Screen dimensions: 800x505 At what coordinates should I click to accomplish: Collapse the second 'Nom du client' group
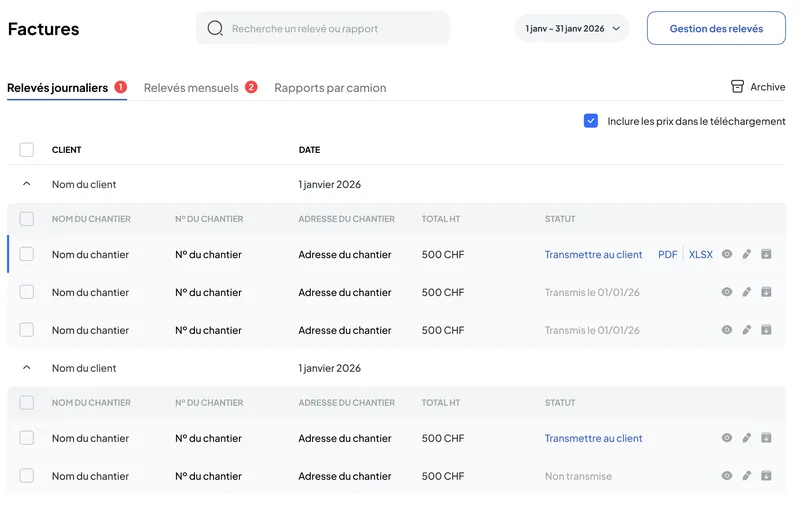point(27,367)
